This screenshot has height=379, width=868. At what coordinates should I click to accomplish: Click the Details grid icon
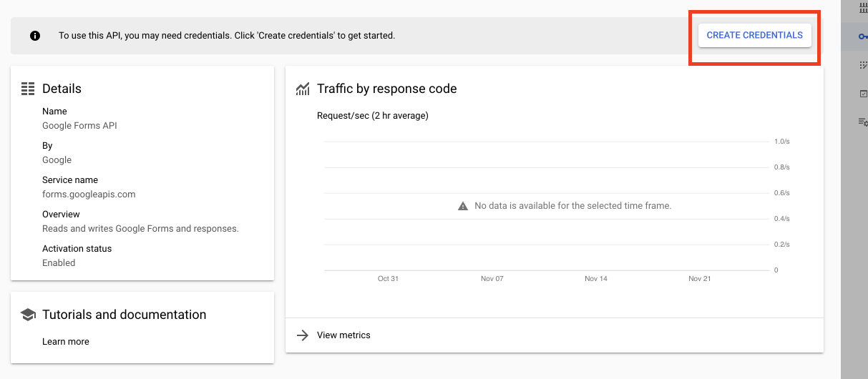(28, 89)
